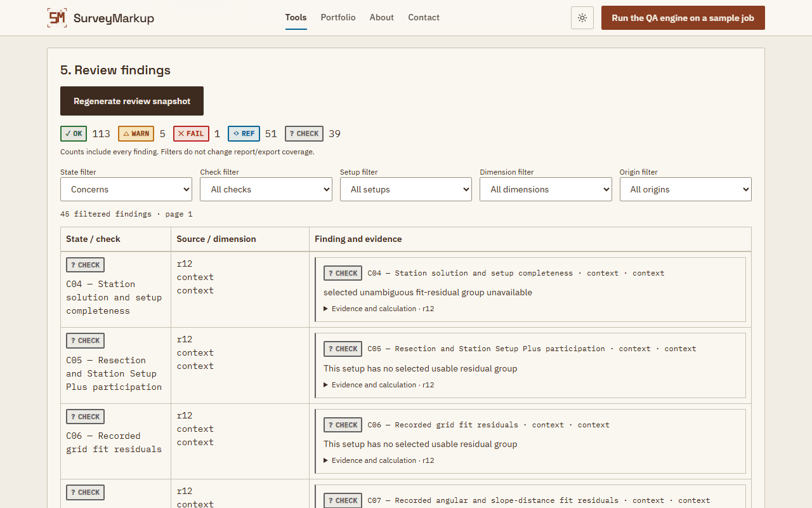The height and width of the screenshot is (508, 812).
Task: Click the REF count badge in the summary
Action: click(x=244, y=133)
